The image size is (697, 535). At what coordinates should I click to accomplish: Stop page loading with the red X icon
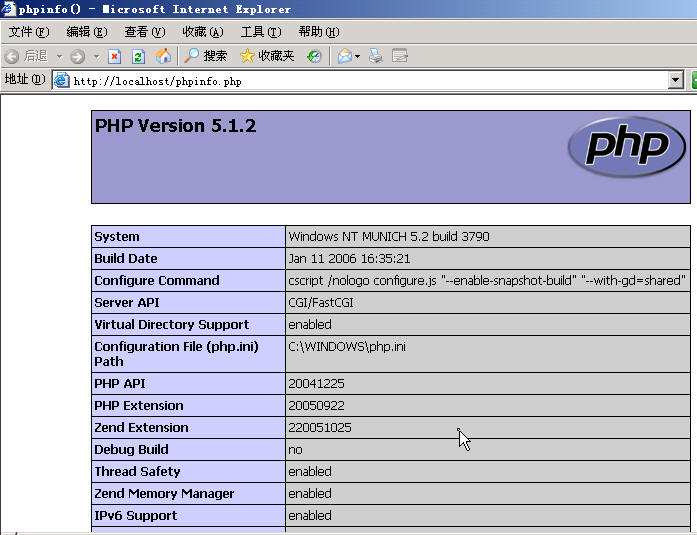(114, 56)
